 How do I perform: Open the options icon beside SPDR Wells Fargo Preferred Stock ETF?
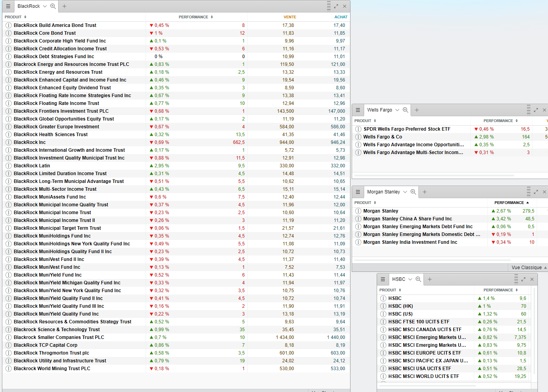click(358, 129)
